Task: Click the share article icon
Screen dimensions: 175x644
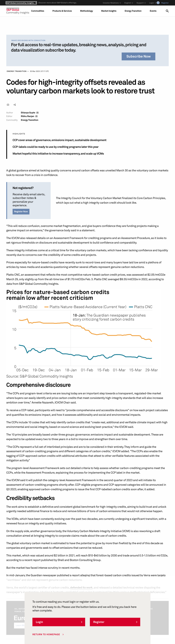Action: pyautogui.click(x=14, y=105)
